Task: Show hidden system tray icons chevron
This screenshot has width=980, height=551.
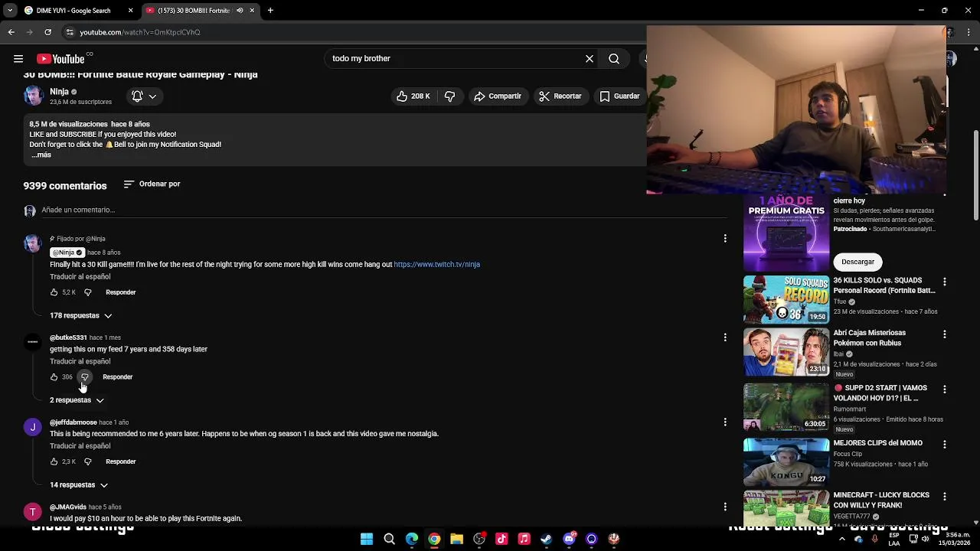Action: click(x=842, y=539)
